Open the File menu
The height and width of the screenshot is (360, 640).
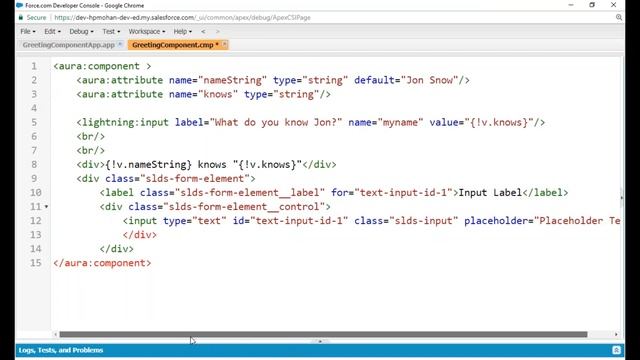(x=28, y=31)
